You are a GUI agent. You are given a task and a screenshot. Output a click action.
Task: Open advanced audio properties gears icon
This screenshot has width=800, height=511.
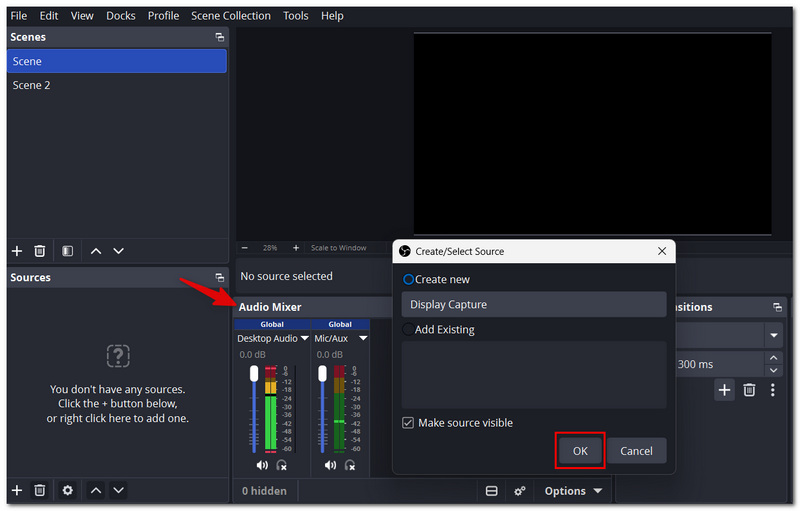pyautogui.click(x=520, y=491)
